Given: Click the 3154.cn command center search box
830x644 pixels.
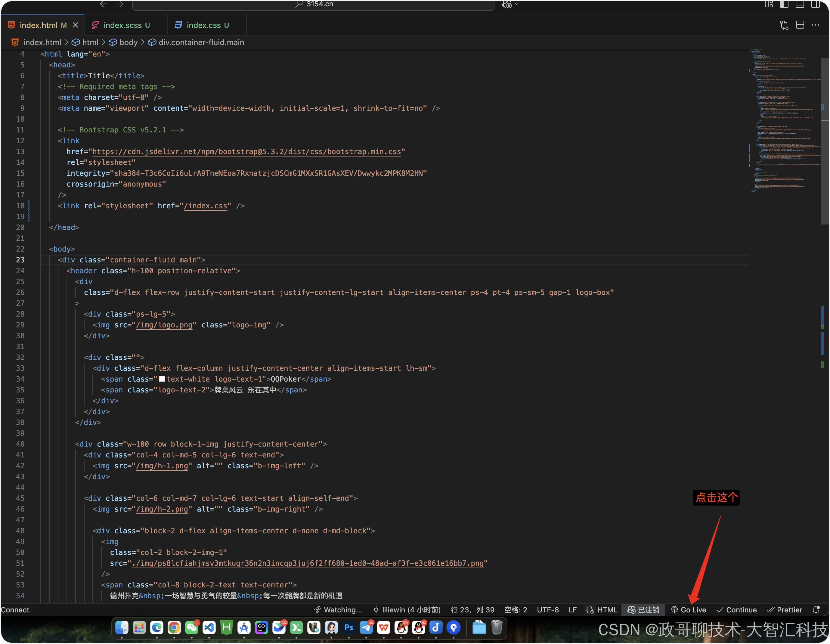Looking at the screenshot, I should click(x=314, y=4).
